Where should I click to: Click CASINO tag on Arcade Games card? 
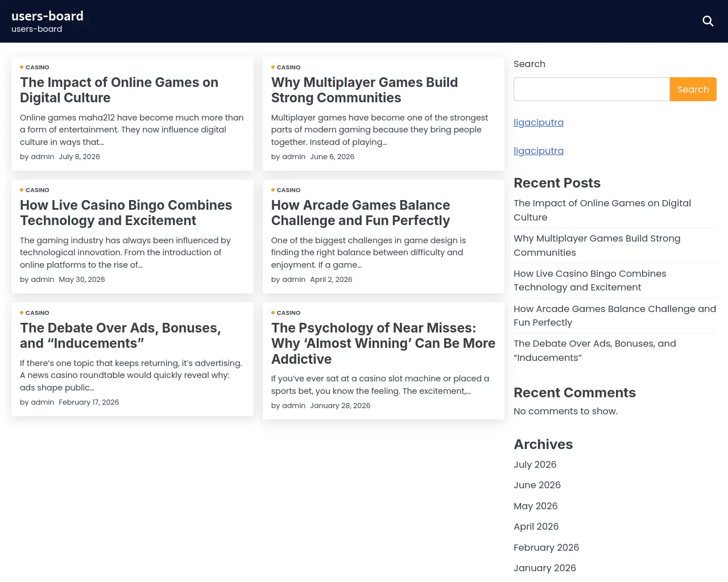coord(288,190)
